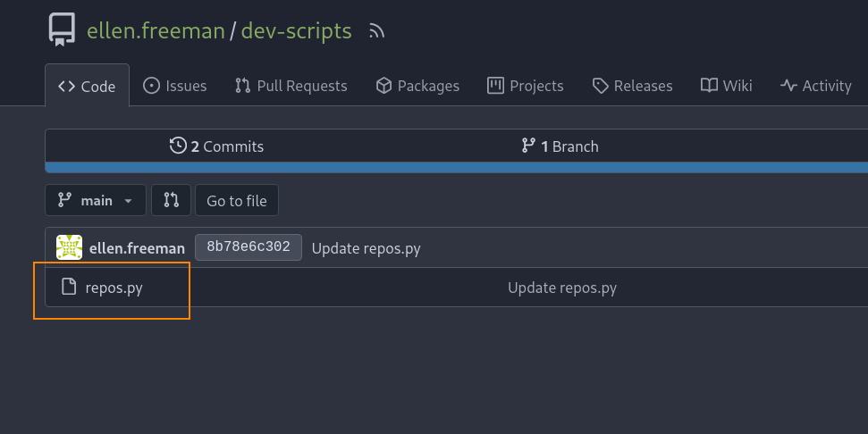Open the ellen.freeman owner link in title

pyautogui.click(x=156, y=31)
